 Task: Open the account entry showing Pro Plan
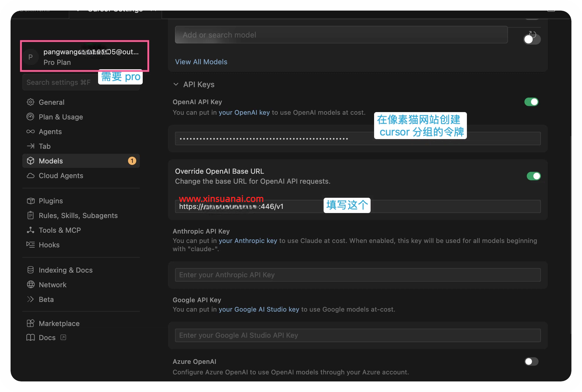85,56
